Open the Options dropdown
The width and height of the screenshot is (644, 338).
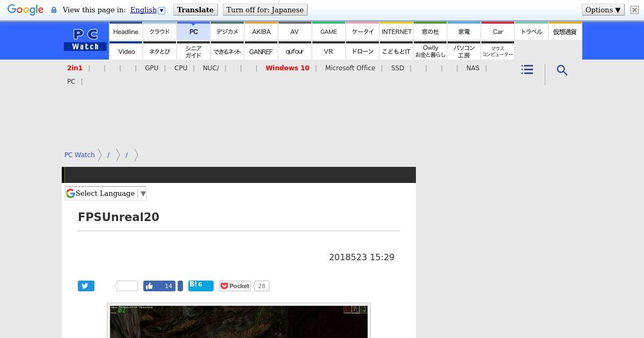pyautogui.click(x=603, y=10)
